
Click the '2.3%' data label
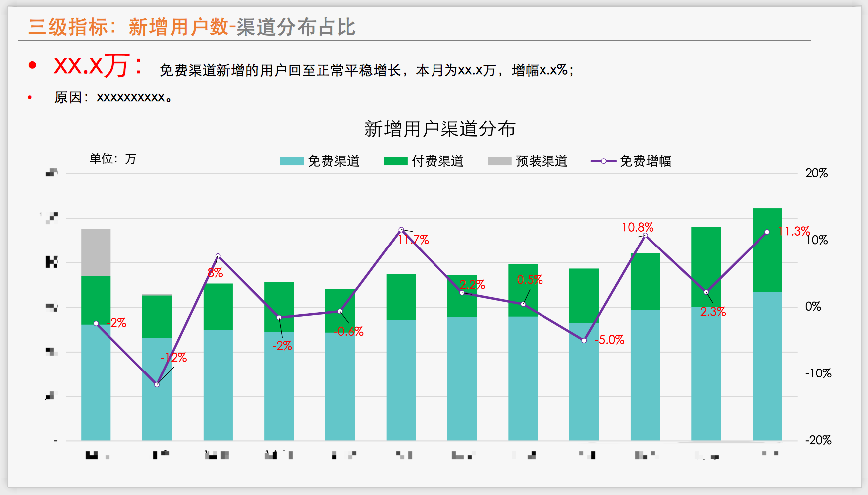coord(713,312)
